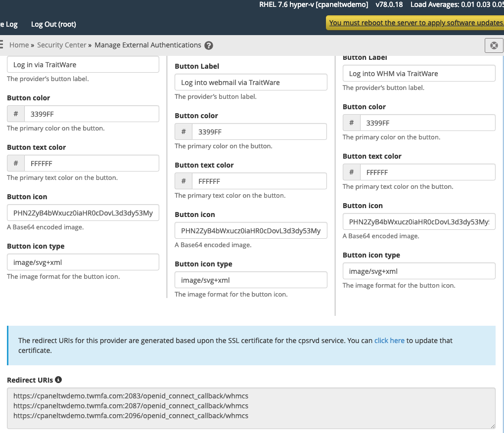Click the resize handle of Redirect URIs box
This screenshot has height=433, width=504.
pyautogui.click(x=493, y=426)
